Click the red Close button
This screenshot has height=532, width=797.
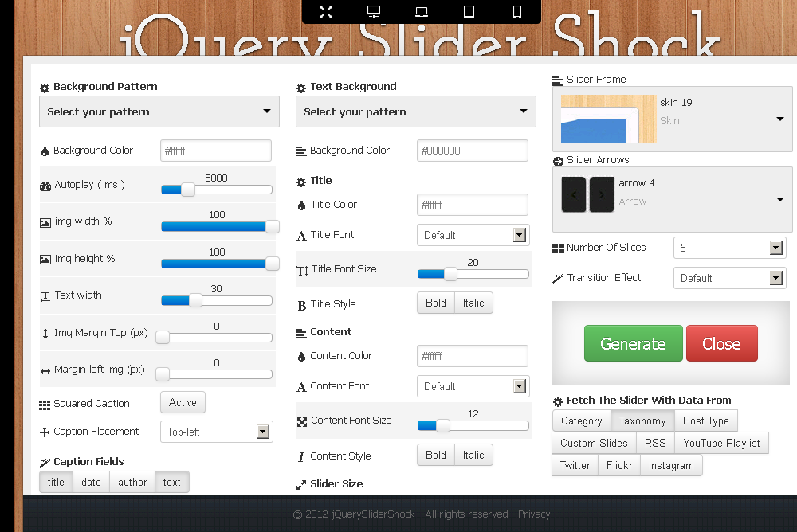(722, 343)
